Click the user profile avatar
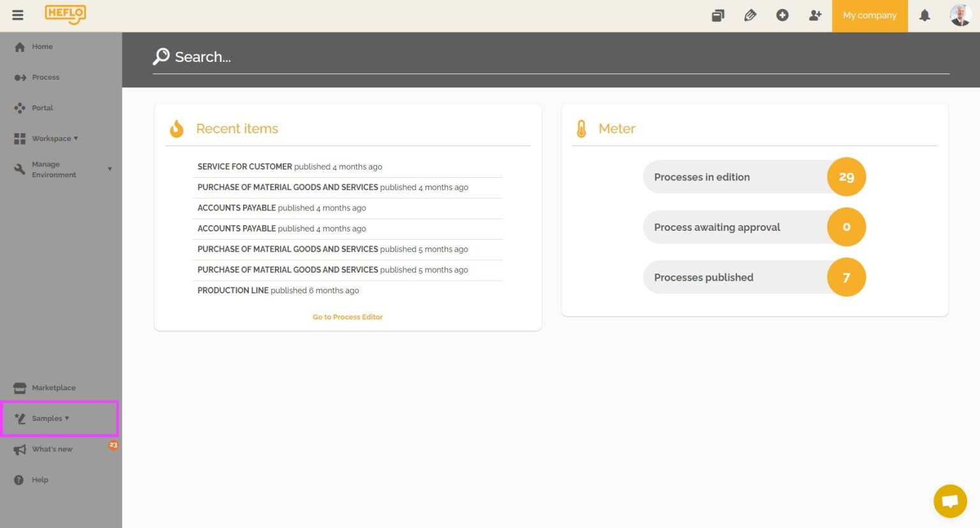 coord(960,15)
